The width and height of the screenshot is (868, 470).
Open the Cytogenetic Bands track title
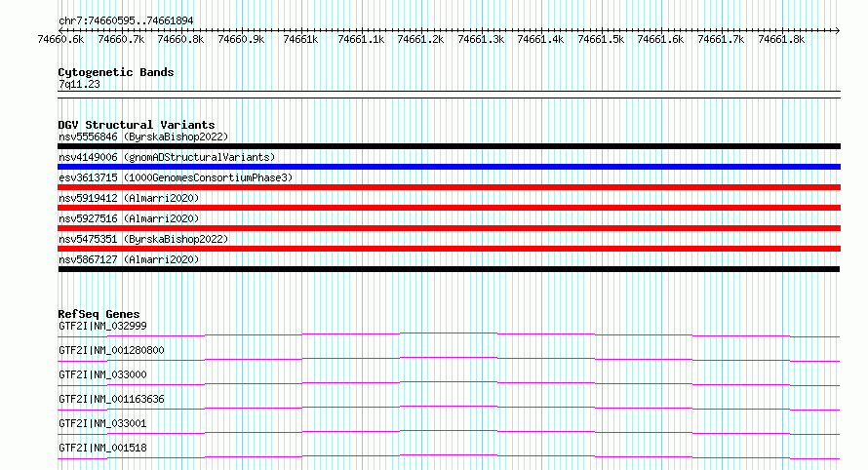(x=116, y=72)
